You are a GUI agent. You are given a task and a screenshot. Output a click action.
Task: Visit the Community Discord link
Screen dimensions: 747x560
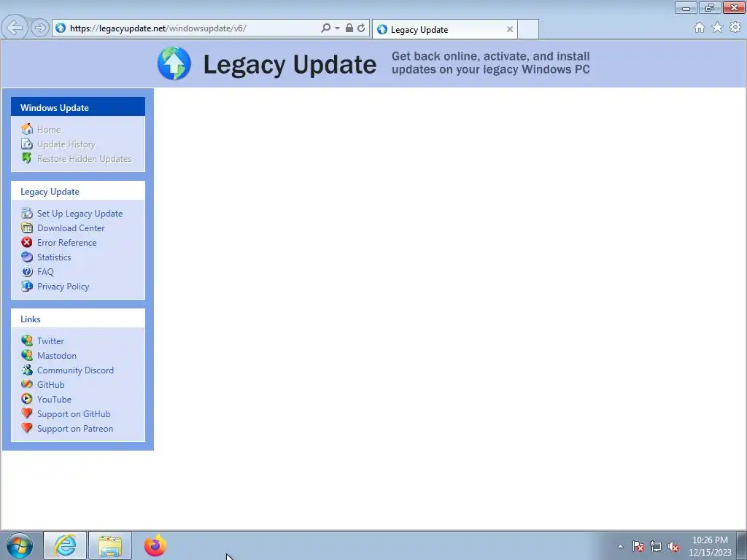[75, 370]
